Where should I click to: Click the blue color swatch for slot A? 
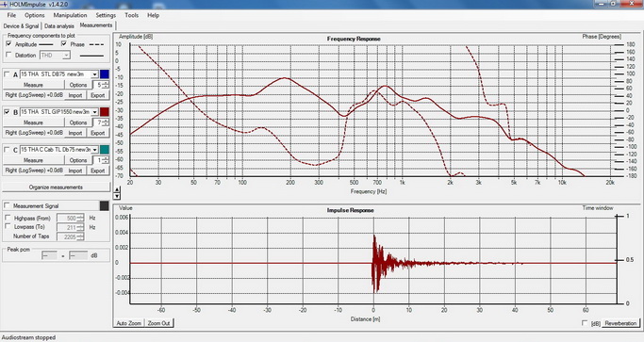pos(105,74)
